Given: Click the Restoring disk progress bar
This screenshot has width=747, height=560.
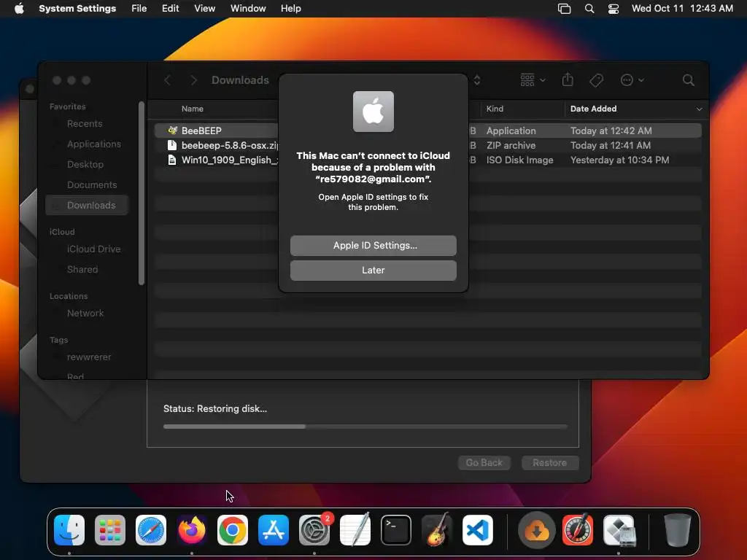Looking at the screenshot, I should click(365, 427).
